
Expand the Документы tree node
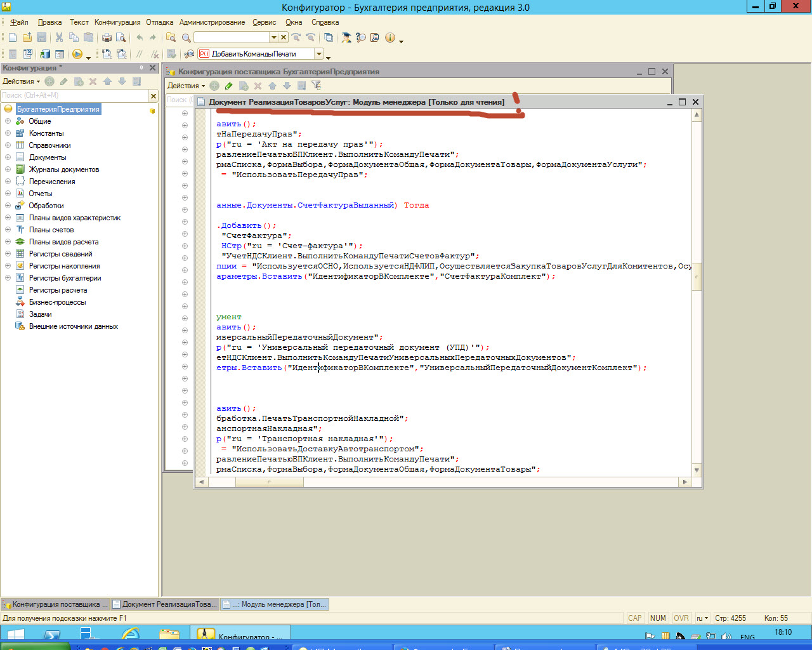pyautogui.click(x=8, y=157)
